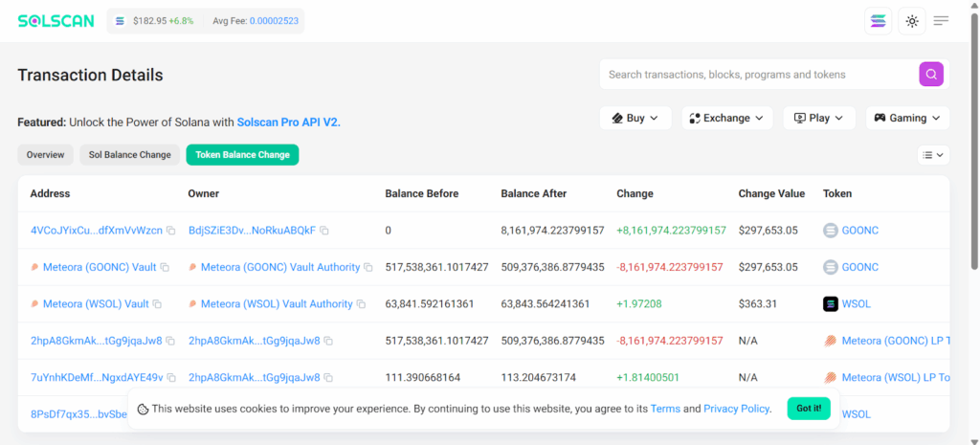Copy owner BdjSZiE3Dv...NoRkuABQkF address

point(324,231)
